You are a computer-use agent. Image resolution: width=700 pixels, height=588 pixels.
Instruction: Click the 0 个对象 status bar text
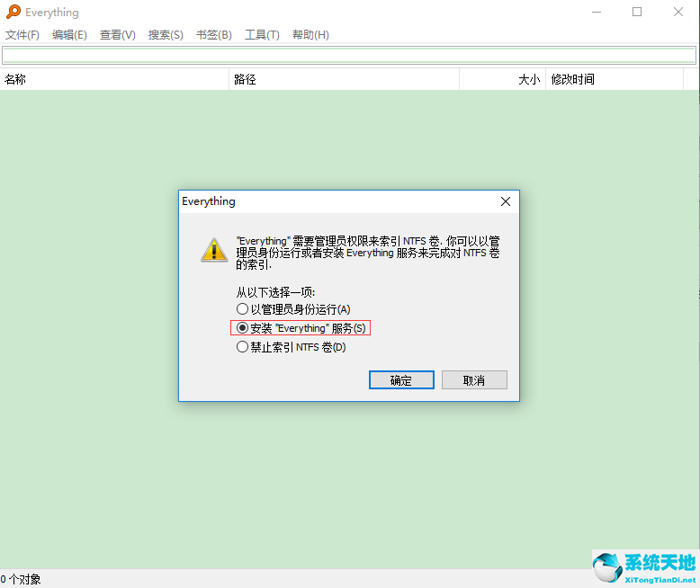click(x=21, y=579)
